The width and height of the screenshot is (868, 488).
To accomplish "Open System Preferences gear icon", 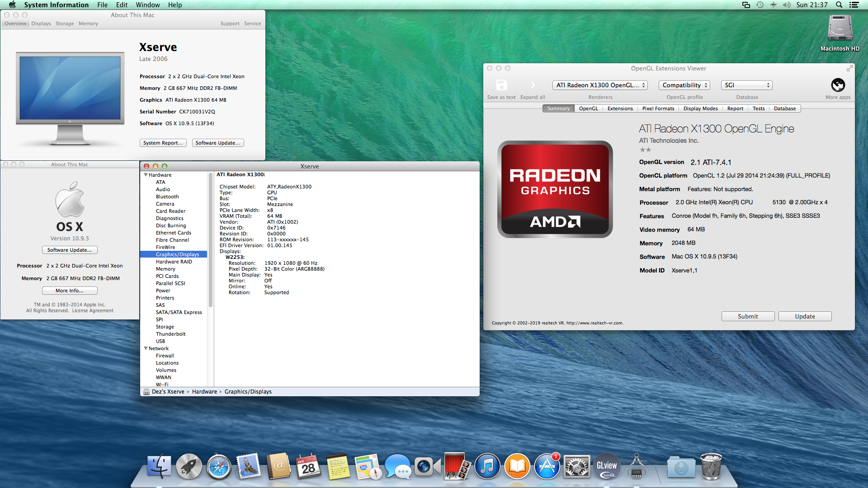I will [577, 466].
